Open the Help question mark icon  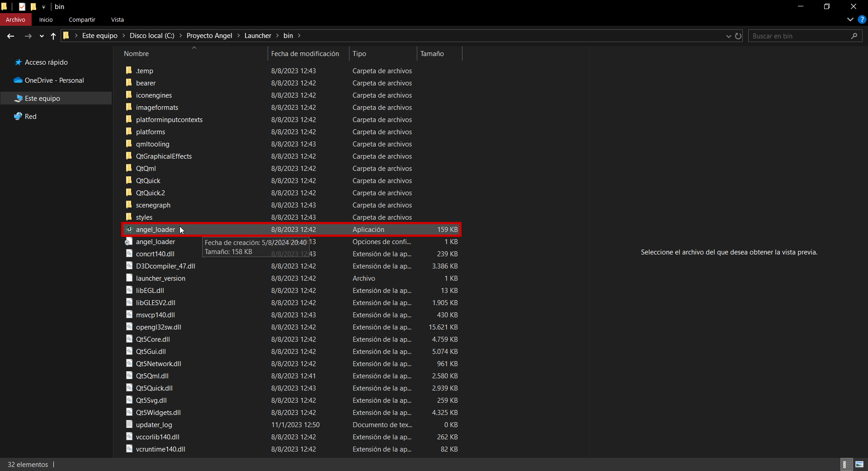point(862,19)
